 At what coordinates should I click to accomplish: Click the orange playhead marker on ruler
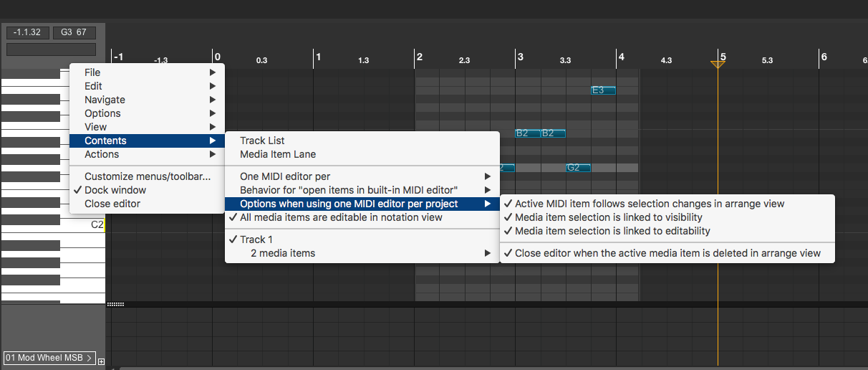coord(718,65)
